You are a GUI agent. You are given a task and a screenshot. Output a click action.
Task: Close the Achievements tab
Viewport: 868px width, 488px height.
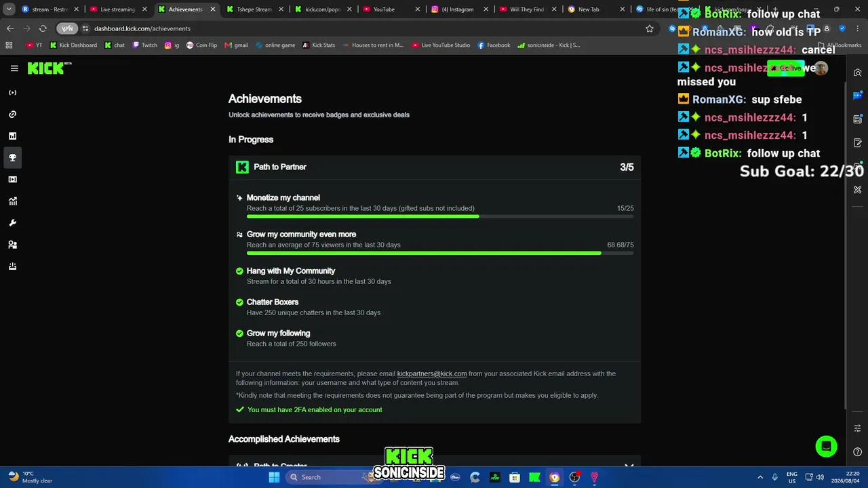click(x=213, y=9)
